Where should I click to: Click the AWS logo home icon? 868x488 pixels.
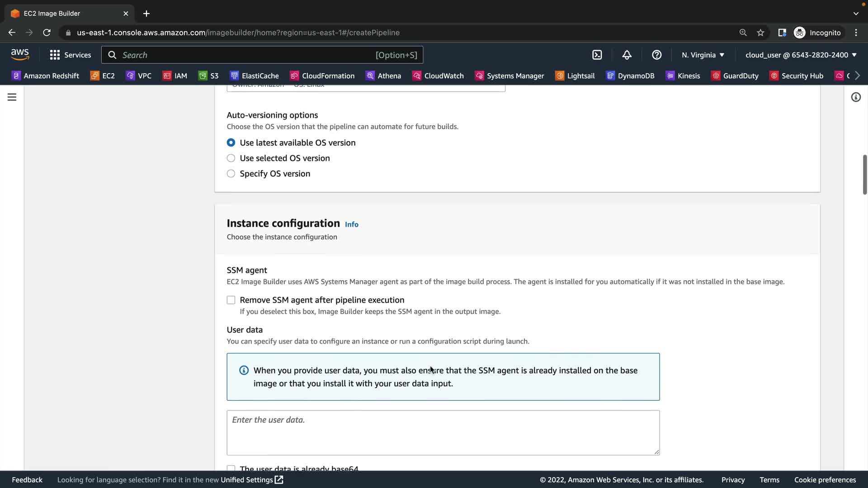(x=20, y=55)
